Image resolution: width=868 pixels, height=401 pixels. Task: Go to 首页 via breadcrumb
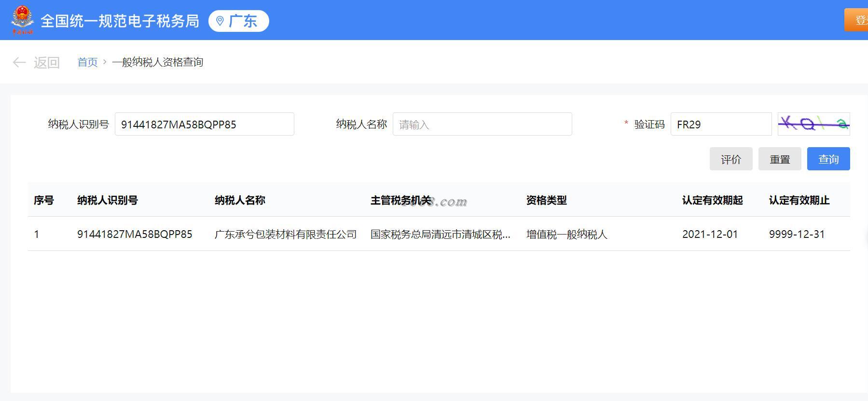click(87, 62)
